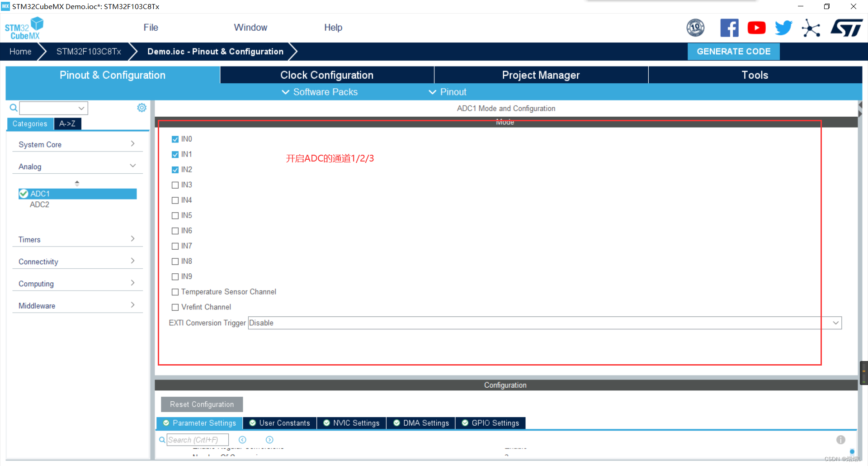Uncheck the IN2 channel checkbox
The image size is (868, 466).
click(x=175, y=170)
